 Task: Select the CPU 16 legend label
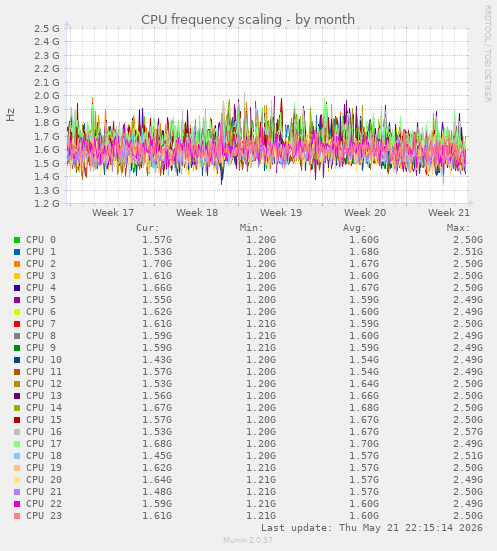point(44,432)
